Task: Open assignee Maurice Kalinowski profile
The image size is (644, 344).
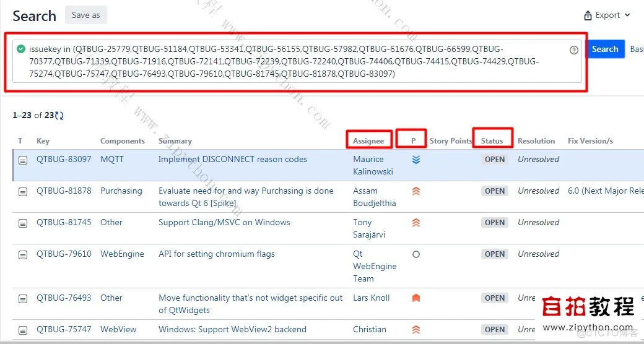Action: coord(373,165)
